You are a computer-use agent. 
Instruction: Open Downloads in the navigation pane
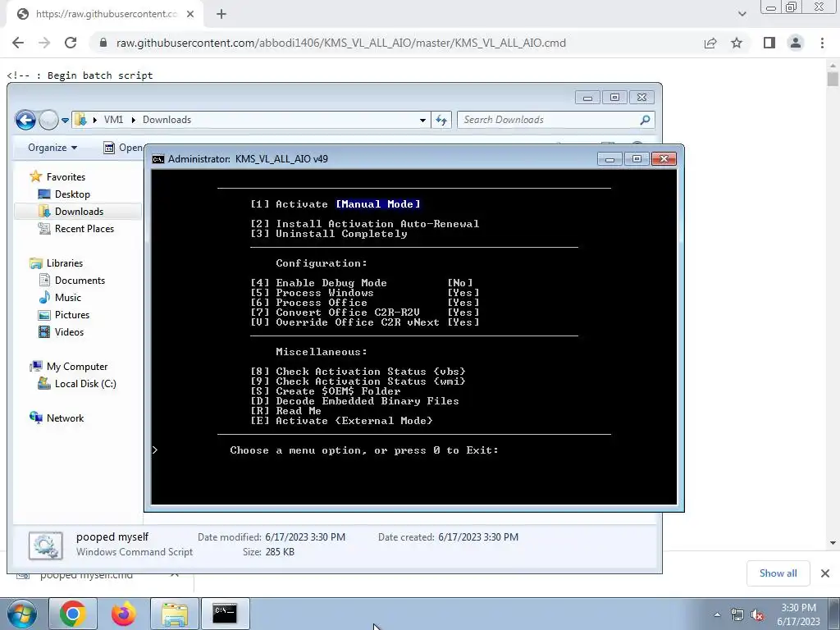point(79,211)
